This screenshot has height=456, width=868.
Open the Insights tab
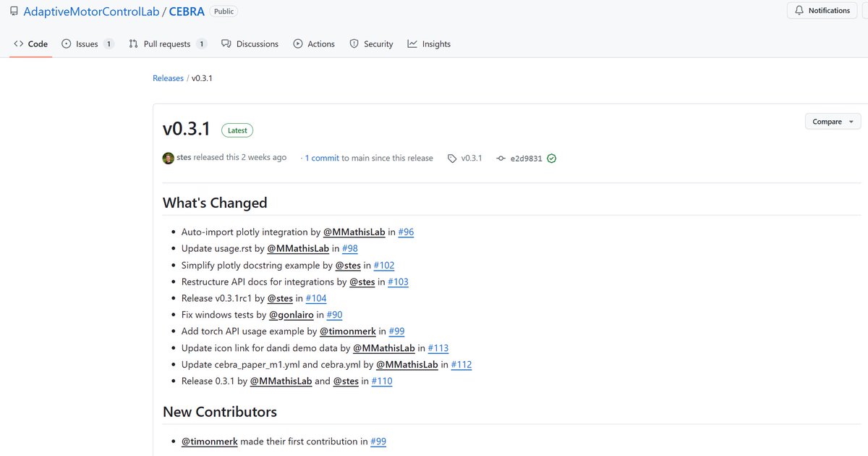coord(429,44)
